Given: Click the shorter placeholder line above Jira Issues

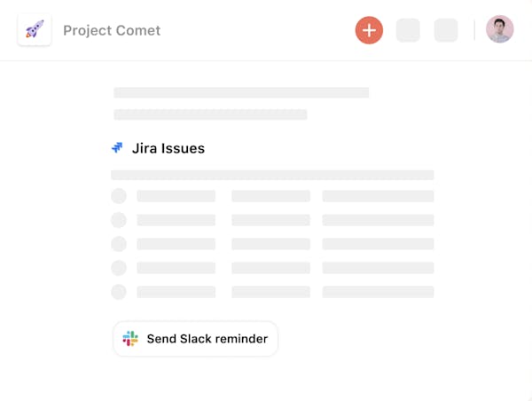Looking at the screenshot, I should point(210,114).
